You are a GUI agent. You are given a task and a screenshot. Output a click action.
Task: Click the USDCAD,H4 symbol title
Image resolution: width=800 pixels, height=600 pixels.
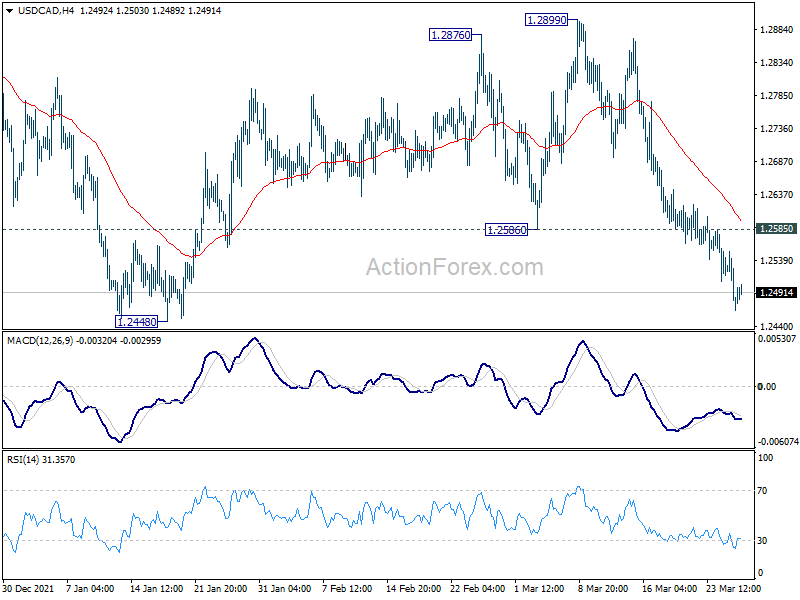click(x=46, y=11)
